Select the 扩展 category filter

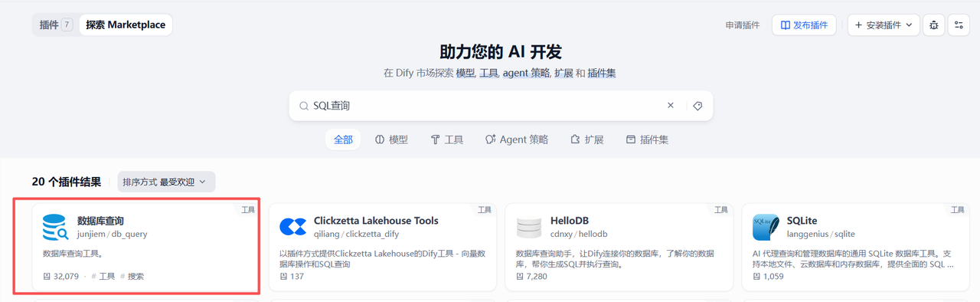pyautogui.click(x=587, y=140)
